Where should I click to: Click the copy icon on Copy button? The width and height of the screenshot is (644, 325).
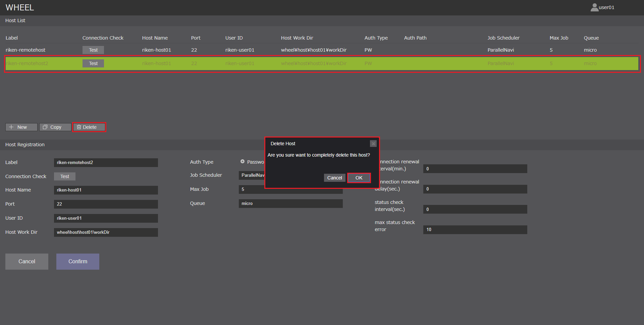45,127
